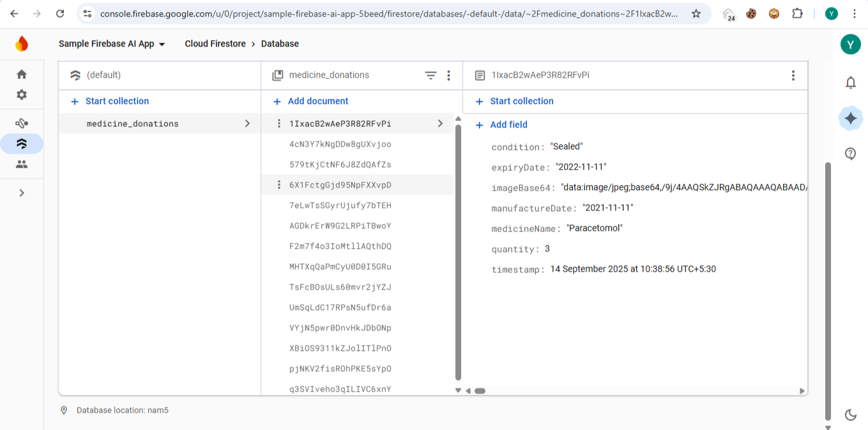Click the horizontal scrollbar in document panel
868x430 pixels.
[x=480, y=391]
